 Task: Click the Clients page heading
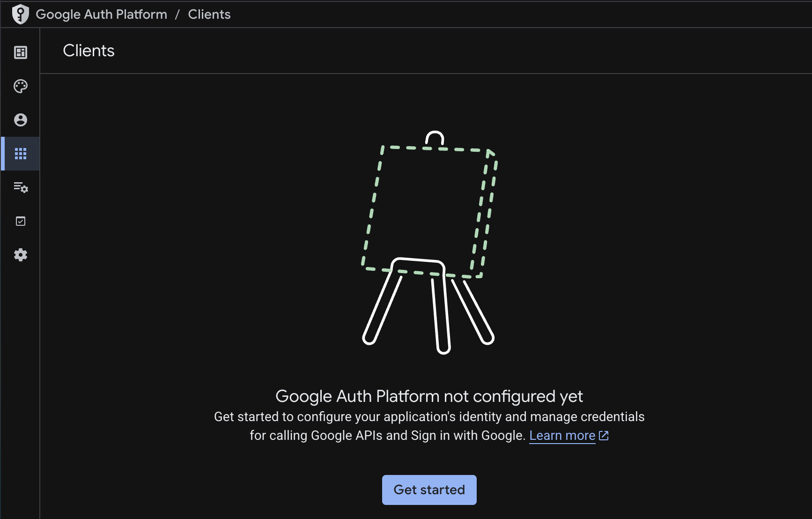[89, 51]
